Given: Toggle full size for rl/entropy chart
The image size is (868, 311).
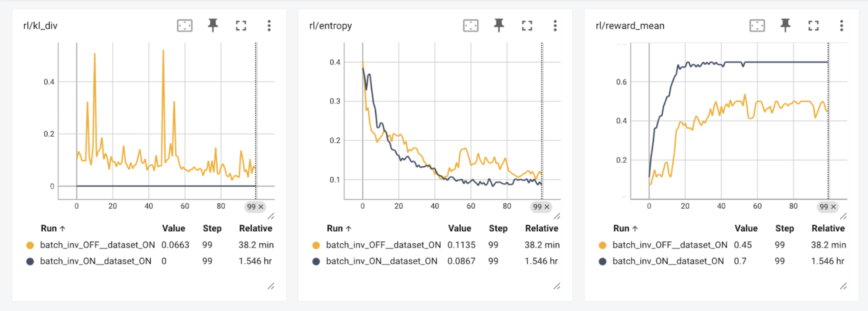Looking at the screenshot, I should pos(527,26).
